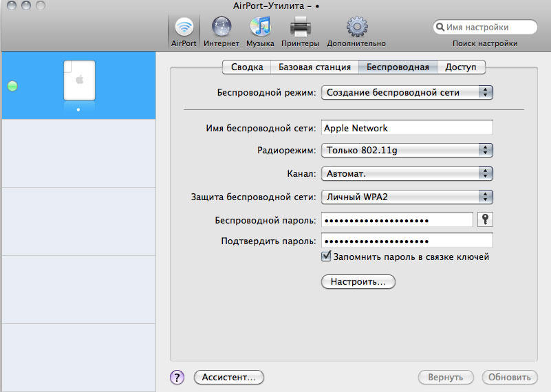Click the Имя беспроводной сети field
Image resolution: width=551 pixels, height=392 pixels.
tap(407, 128)
